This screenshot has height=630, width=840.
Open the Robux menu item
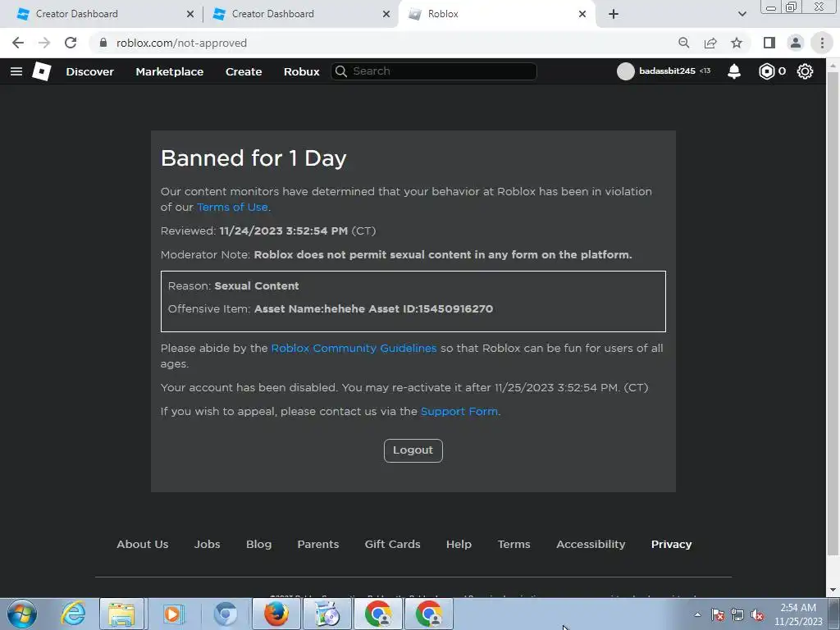302,71
